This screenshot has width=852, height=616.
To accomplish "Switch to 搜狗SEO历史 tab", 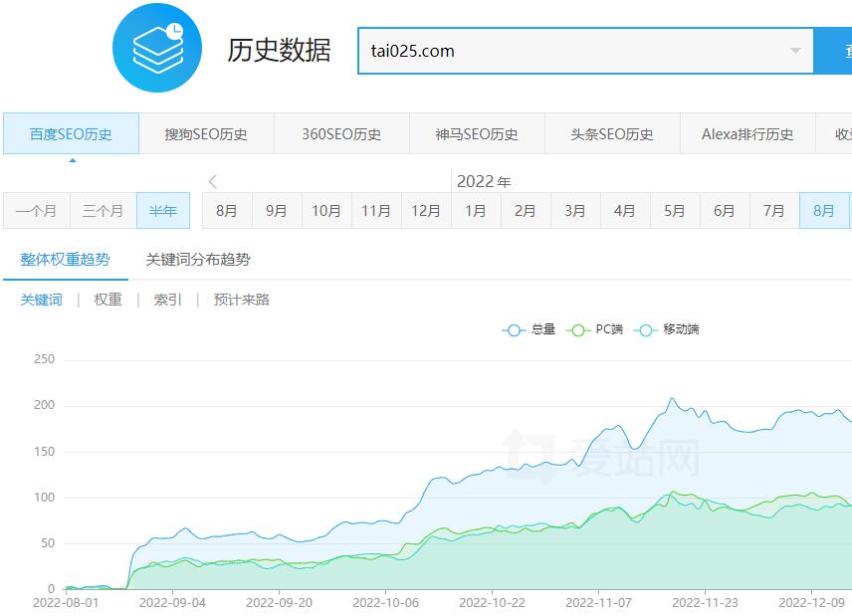I will 206,134.
